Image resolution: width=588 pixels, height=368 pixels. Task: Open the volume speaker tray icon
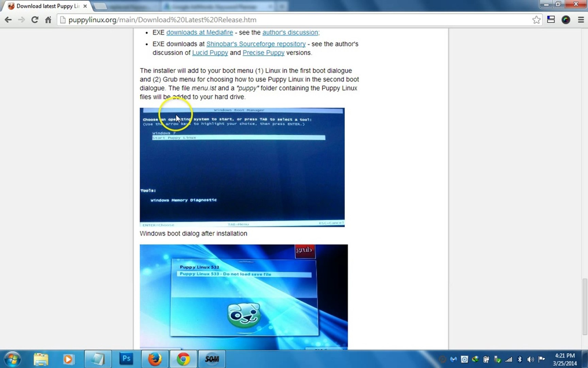click(530, 359)
